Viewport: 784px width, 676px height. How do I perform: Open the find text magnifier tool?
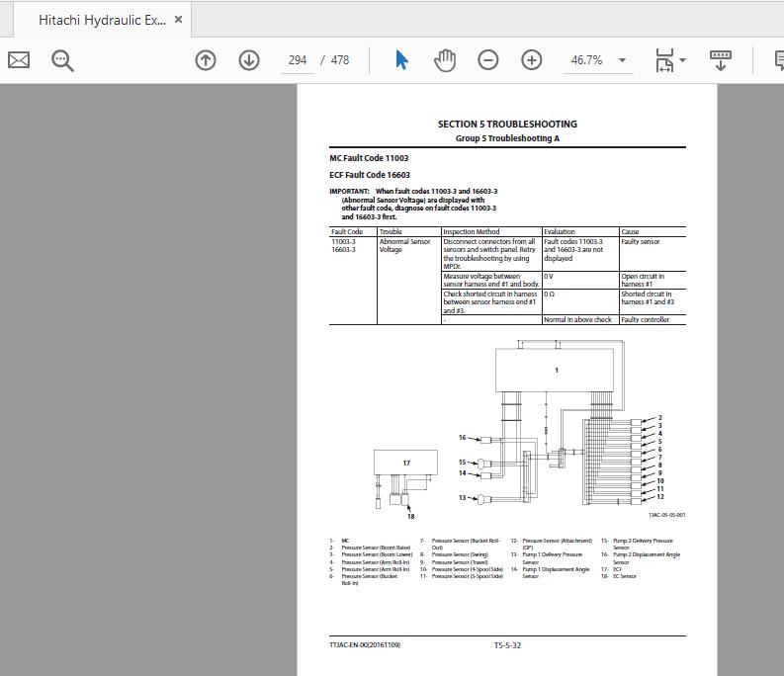[x=62, y=61]
